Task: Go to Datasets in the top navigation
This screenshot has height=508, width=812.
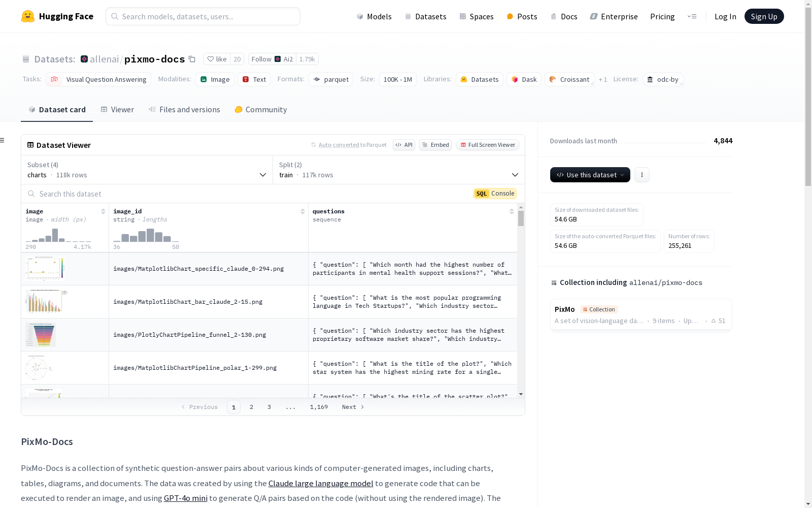Action: (425, 16)
